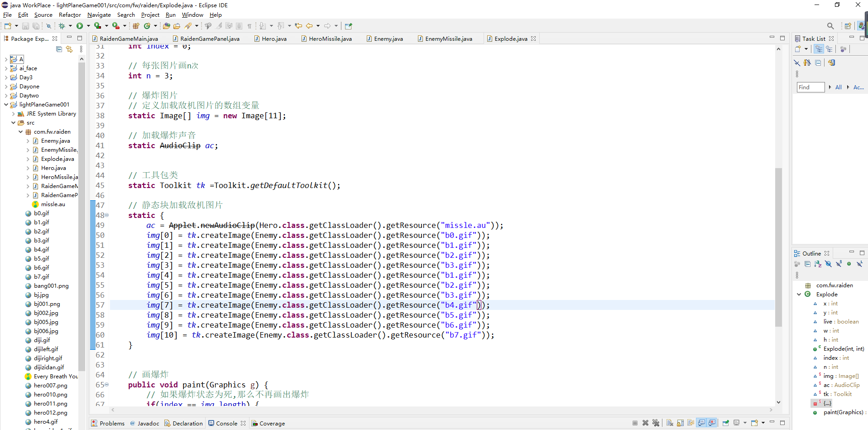Switch to the RaidenGamePanel.java tab
Image resolution: width=868 pixels, height=430 pixels.
pos(206,39)
